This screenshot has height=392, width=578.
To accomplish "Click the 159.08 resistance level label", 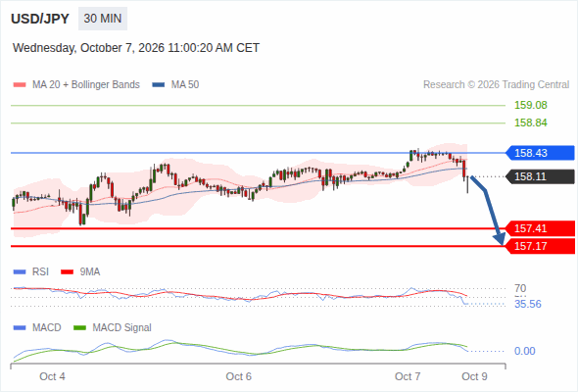I will (531, 105).
